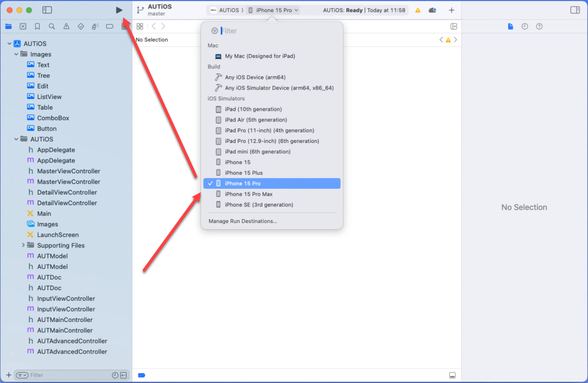Click the Run play button
The width and height of the screenshot is (588, 383).
[x=119, y=10]
